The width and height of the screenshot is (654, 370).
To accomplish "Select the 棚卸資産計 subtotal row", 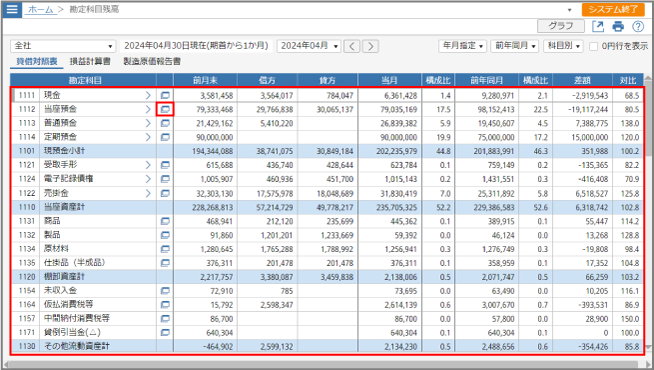I will tap(327, 277).
